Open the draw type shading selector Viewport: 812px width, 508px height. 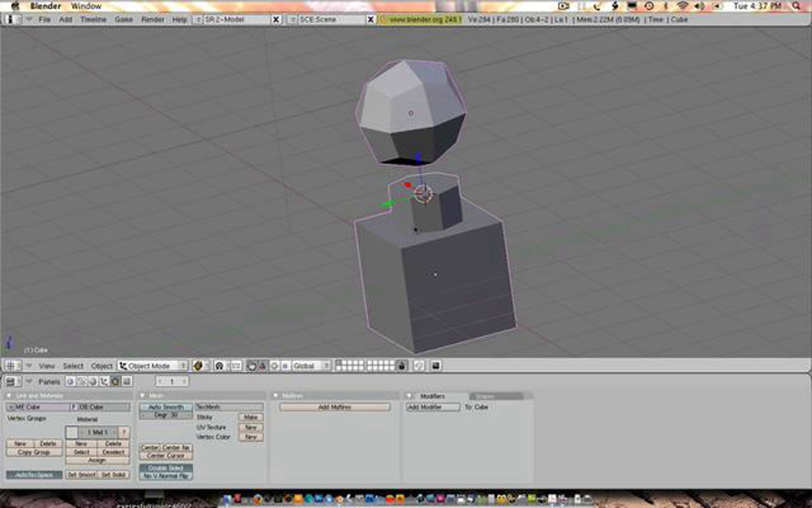198,366
